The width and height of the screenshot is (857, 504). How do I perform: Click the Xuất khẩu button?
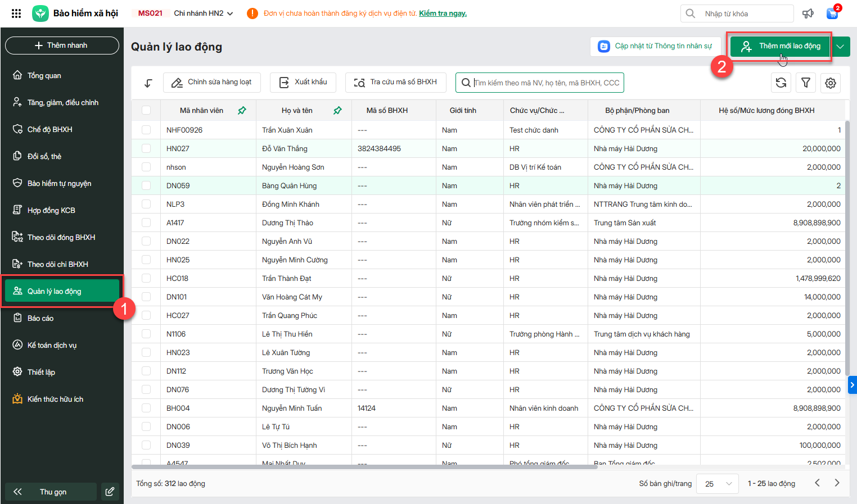pos(303,82)
